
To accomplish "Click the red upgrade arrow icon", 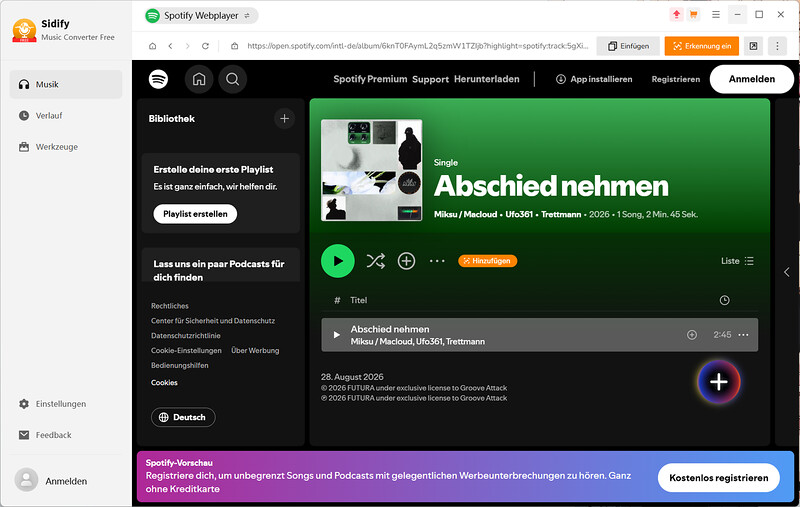I will pyautogui.click(x=676, y=15).
